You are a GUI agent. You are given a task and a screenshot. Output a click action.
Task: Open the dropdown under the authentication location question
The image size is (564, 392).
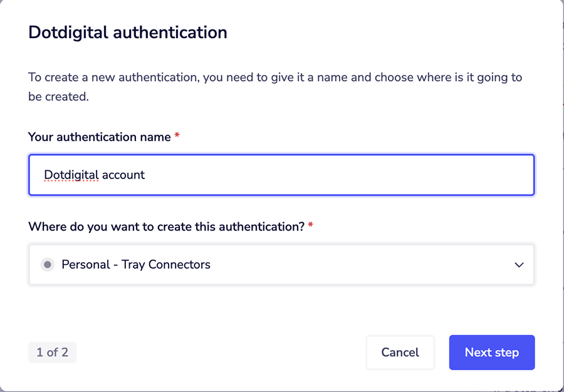click(281, 264)
